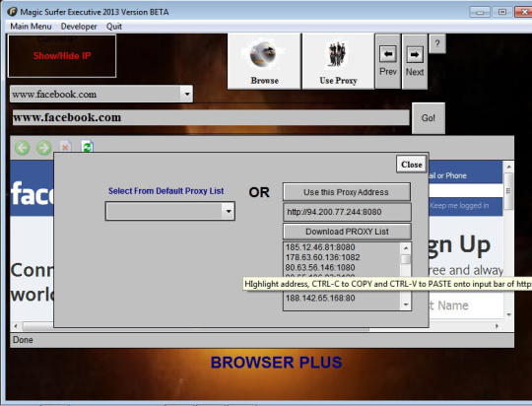Minimize the Magic Surfer window
The height and width of the screenshot is (406, 532).
480,12
